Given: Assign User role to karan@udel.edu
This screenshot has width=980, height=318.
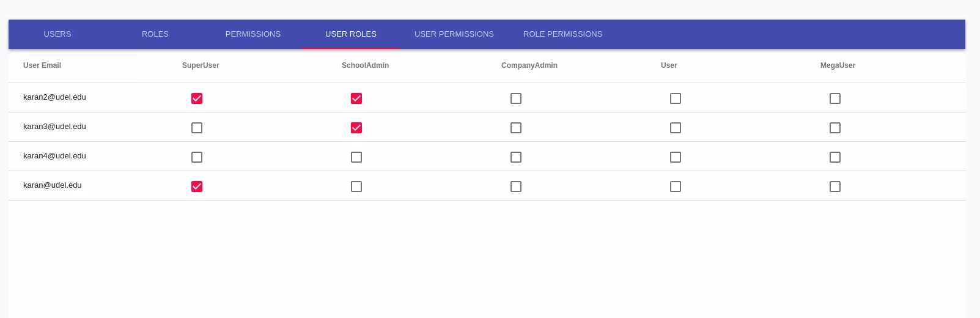Looking at the screenshot, I should 676,187.
